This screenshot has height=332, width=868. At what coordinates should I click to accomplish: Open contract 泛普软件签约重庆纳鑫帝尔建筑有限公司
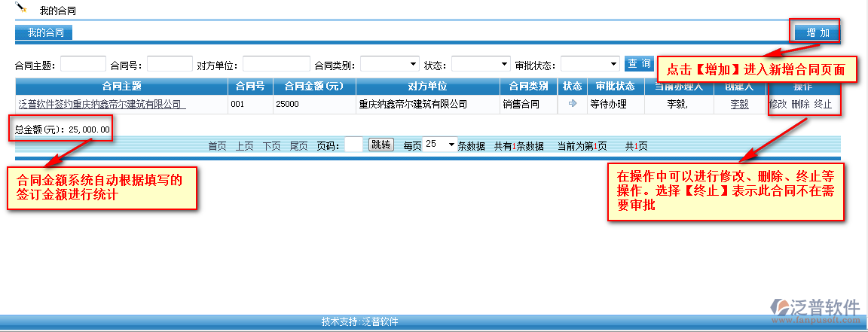pyautogui.click(x=102, y=105)
